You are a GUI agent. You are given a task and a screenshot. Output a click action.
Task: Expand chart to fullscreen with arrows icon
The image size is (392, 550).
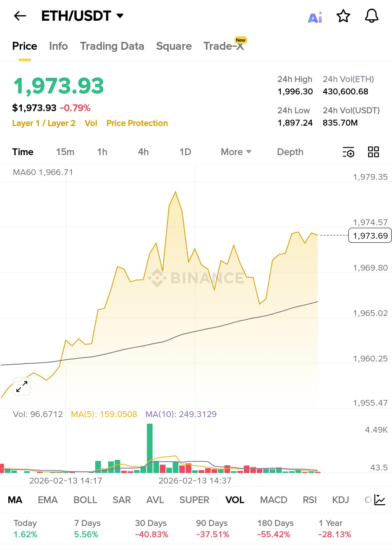(x=22, y=386)
